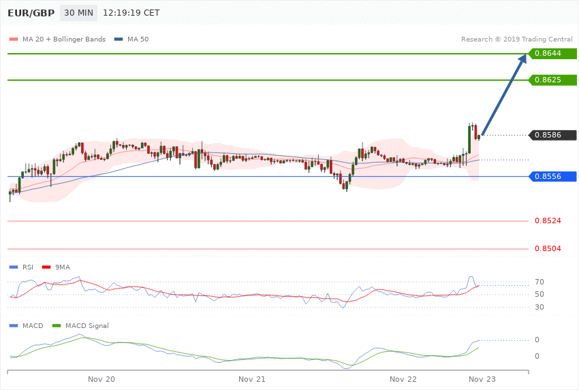Click the EUR/GBP pair title
Viewport: 579px width, 392px height.
pos(31,13)
